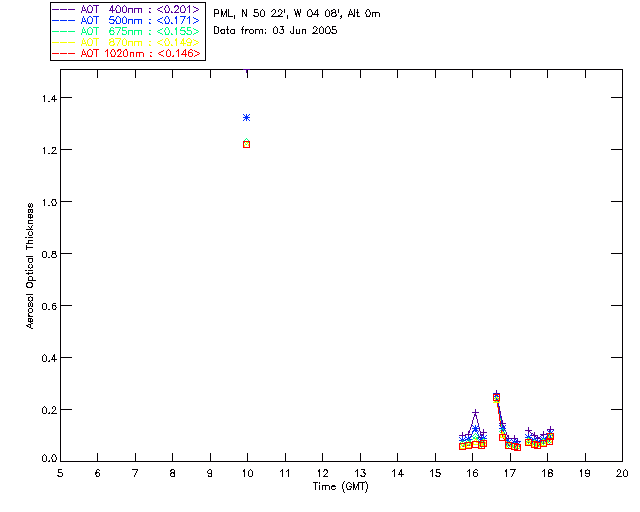Click the y-axis tick label 0.8

point(49,254)
